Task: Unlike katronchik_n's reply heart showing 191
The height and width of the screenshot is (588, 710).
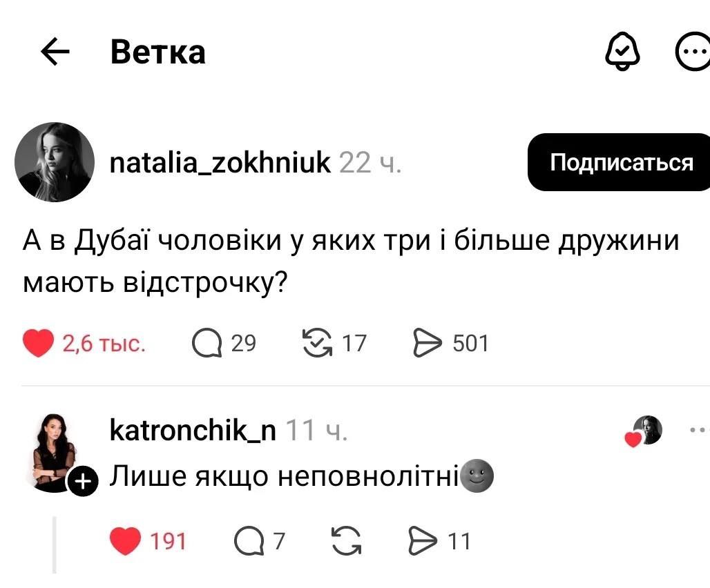Action: [x=124, y=541]
